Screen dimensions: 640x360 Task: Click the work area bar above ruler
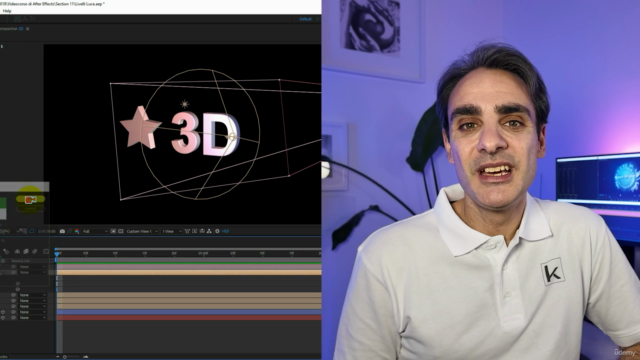coord(189,249)
